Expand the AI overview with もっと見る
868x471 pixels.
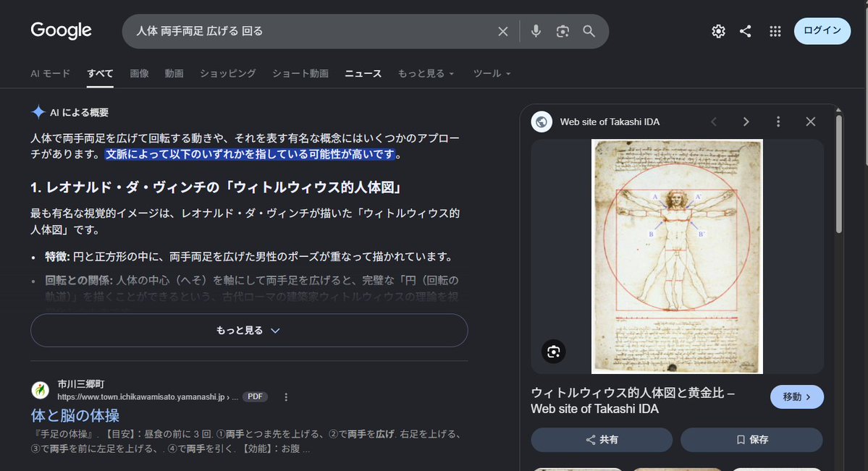point(249,331)
